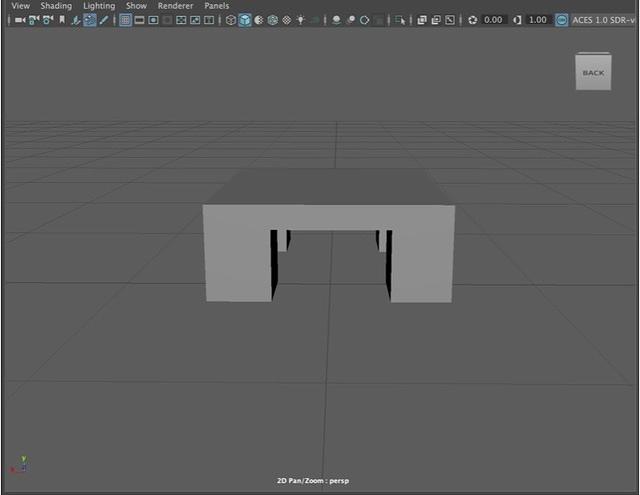Viewport: 640px width, 495px height.
Task: Toggle the Motion Blur icon
Action: pyautogui.click(x=351, y=20)
